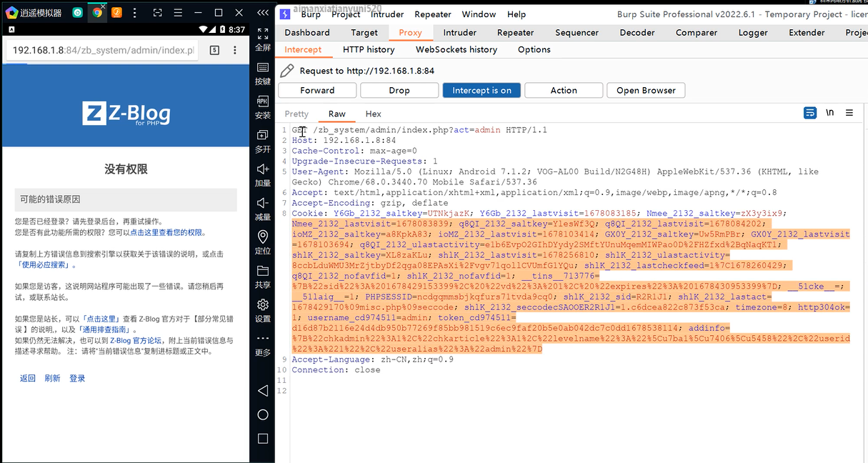The image size is (868, 463).
Task: Click the Forward button
Action: click(317, 90)
